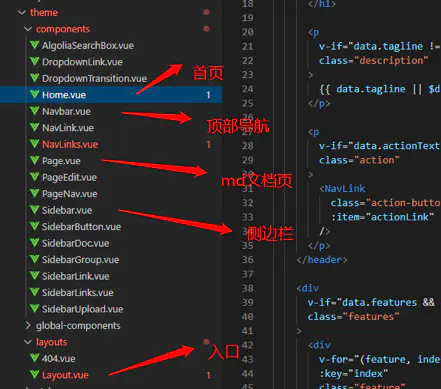Click the Vue icon beside DropdownTransition.vue

click(34, 78)
